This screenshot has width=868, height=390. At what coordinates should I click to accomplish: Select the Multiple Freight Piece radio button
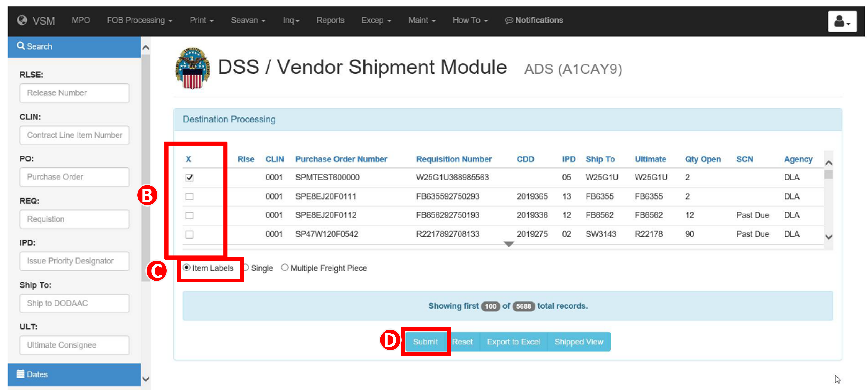[285, 268]
